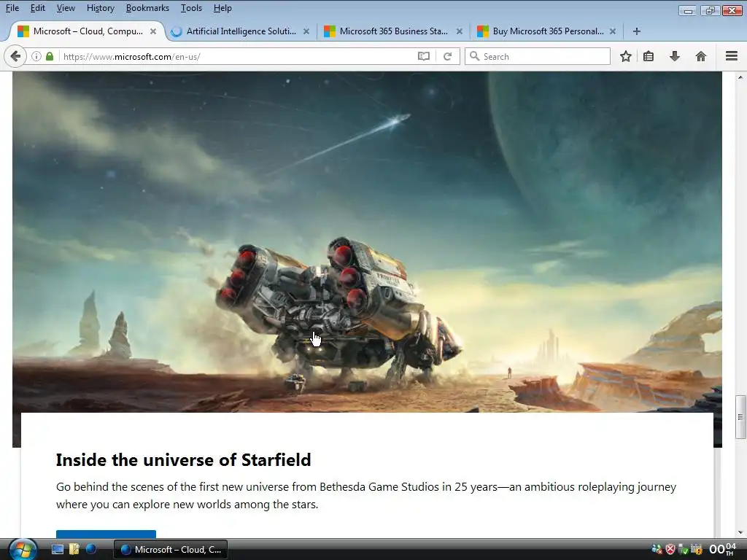The image size is (747, 560).
Task: Click the page scrollbar thumb
Action: click(x=740, y=416)
